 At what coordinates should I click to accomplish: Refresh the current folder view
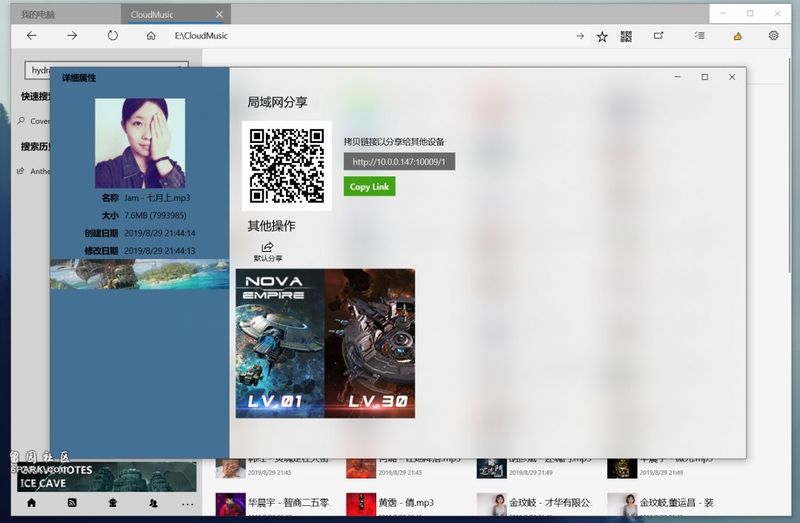(x=113, y=36)
